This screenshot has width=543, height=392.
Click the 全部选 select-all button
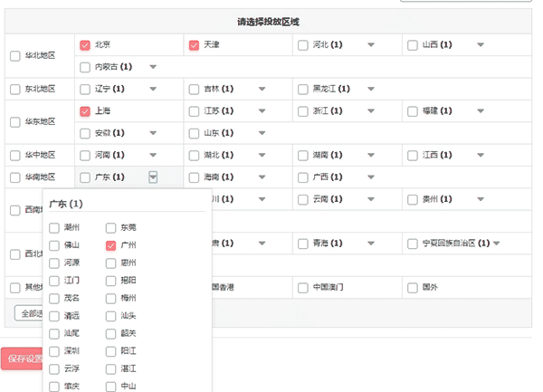pyautogui.click(x=29, y=313)
